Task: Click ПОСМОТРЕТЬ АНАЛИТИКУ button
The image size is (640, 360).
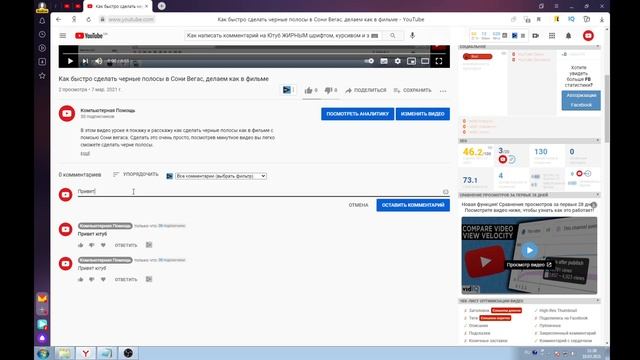Action: pos(357,114)
